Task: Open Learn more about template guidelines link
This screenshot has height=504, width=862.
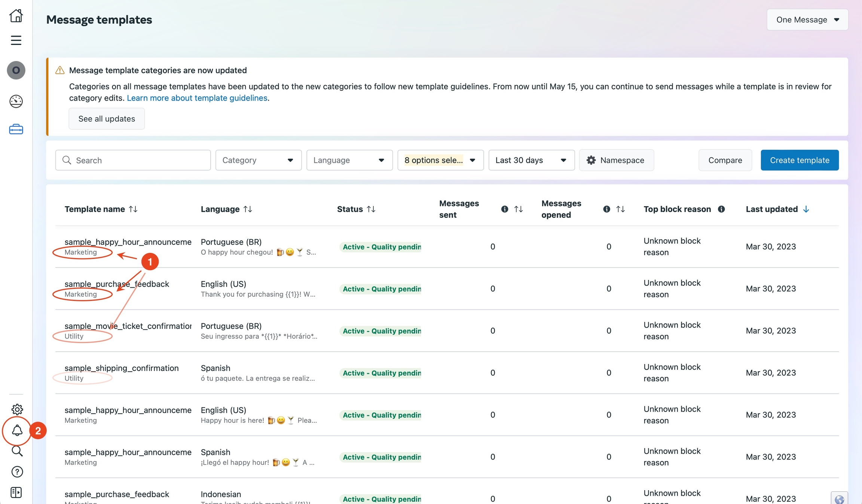Action: pyautogui.click(x=197, y=98)
